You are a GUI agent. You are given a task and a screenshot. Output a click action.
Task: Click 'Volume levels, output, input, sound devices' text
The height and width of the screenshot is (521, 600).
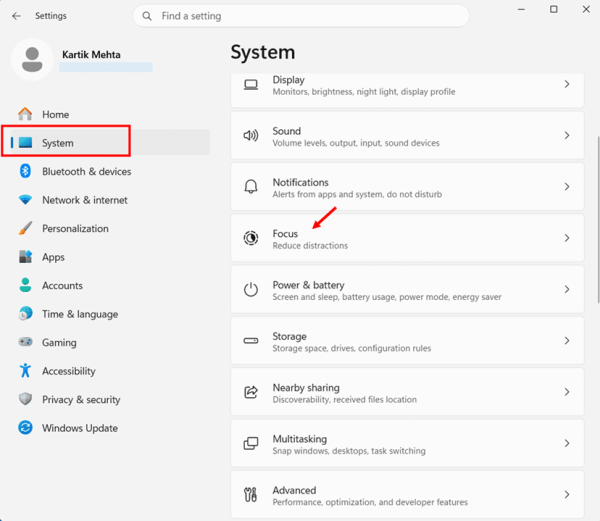point(356,143)
